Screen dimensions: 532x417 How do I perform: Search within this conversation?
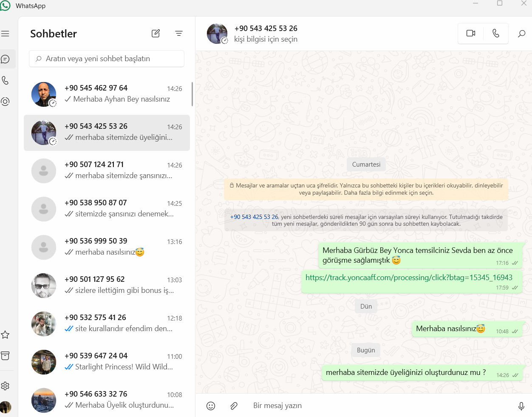(x=521, y=34)
